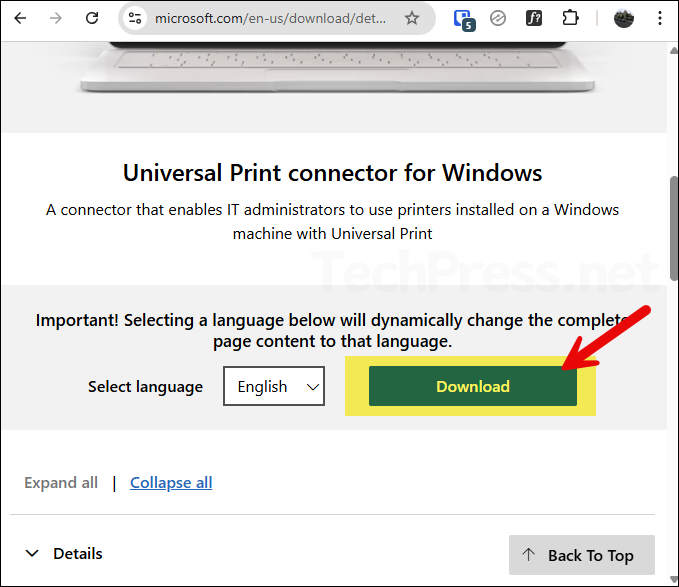Open the Select language dropdown
Viewport: 679px width, 587px height.
[274, 386]
